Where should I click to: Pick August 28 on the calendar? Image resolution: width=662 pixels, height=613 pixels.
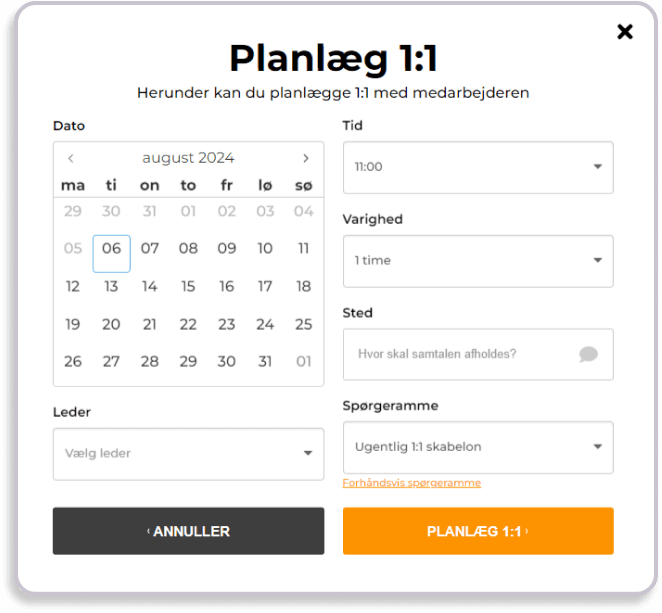pos(150,362)
